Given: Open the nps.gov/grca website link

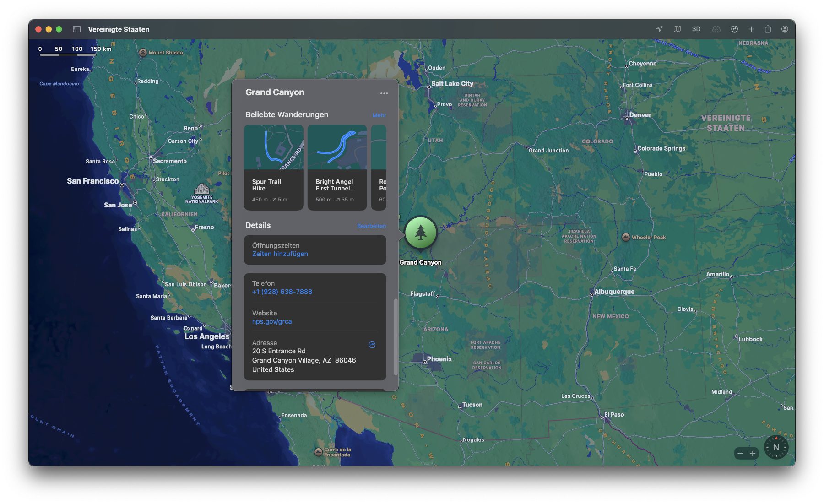Looking at the screenshot, I should pyautogui.click(x=271, y=322).
